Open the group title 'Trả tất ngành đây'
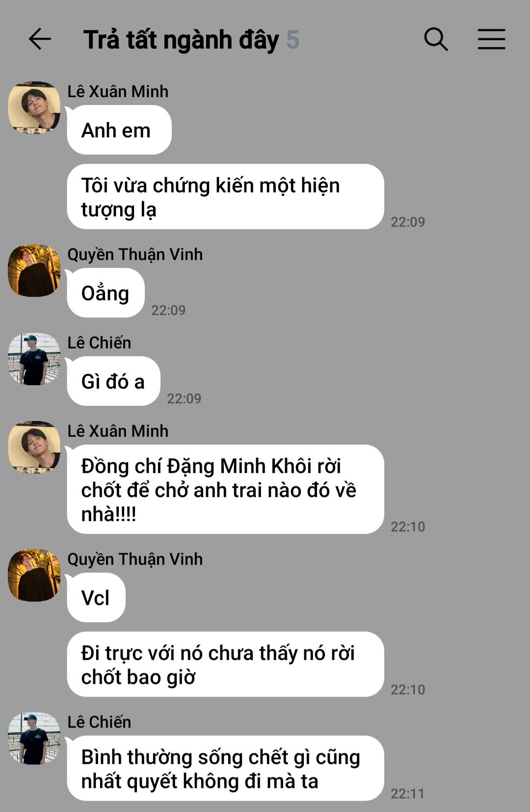 [x=181, y=40]
